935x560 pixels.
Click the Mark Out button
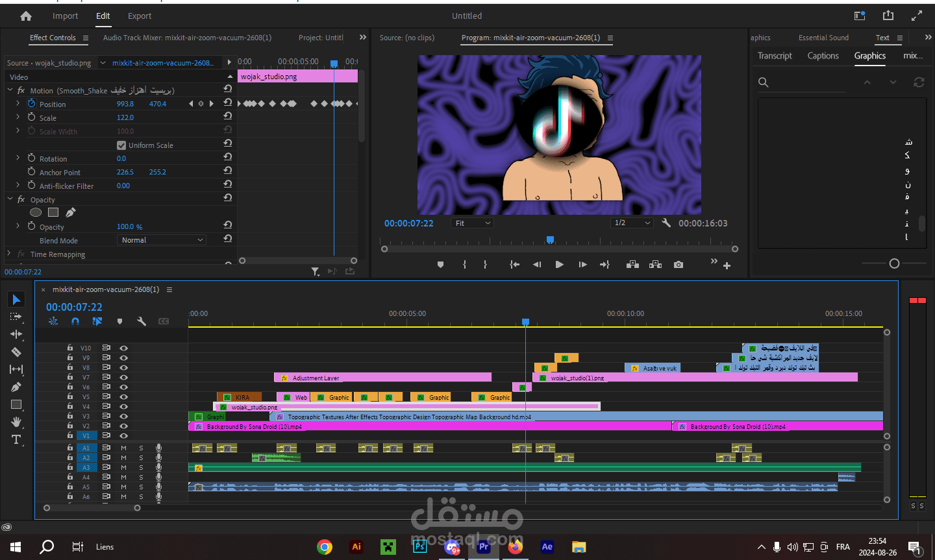[485, 265]
